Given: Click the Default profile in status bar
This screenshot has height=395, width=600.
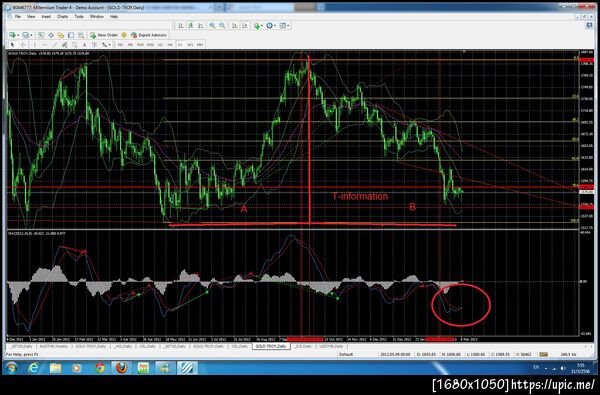Looking at the screenshot, I should [346, 354].
